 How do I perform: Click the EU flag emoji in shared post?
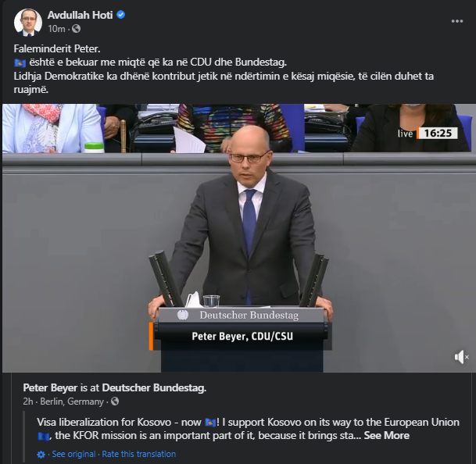(44, 436)
